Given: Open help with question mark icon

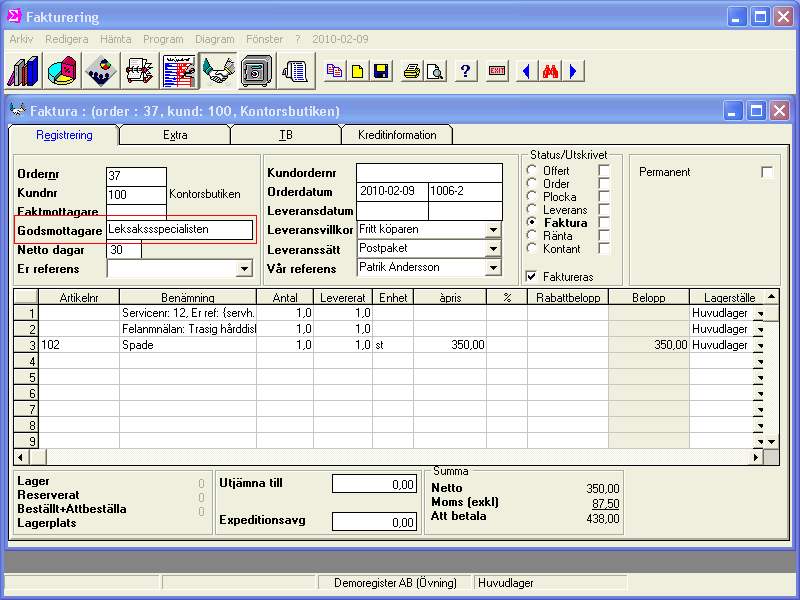Looking at the screenshot, I should tap(465, 72).
